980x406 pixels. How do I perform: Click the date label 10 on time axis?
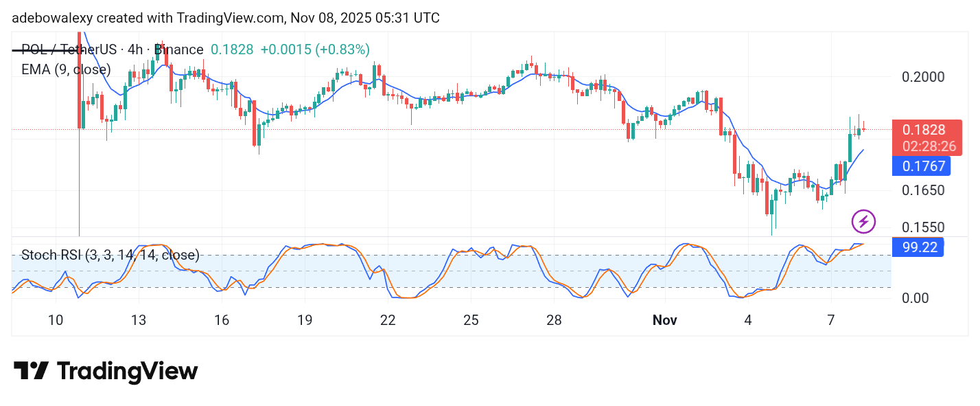point(56,320)
